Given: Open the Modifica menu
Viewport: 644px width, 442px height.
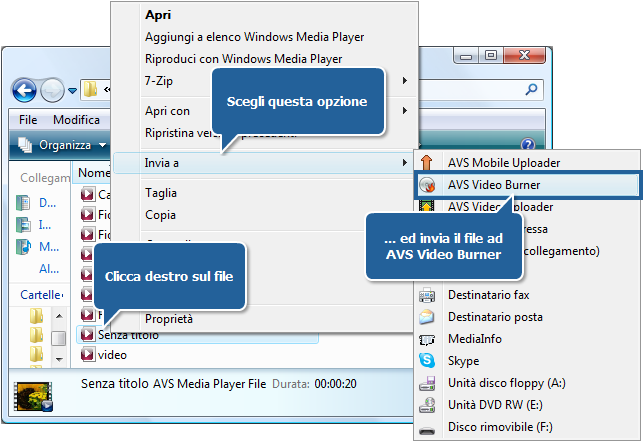Looking at the screenshot, I should coord(76,120).
